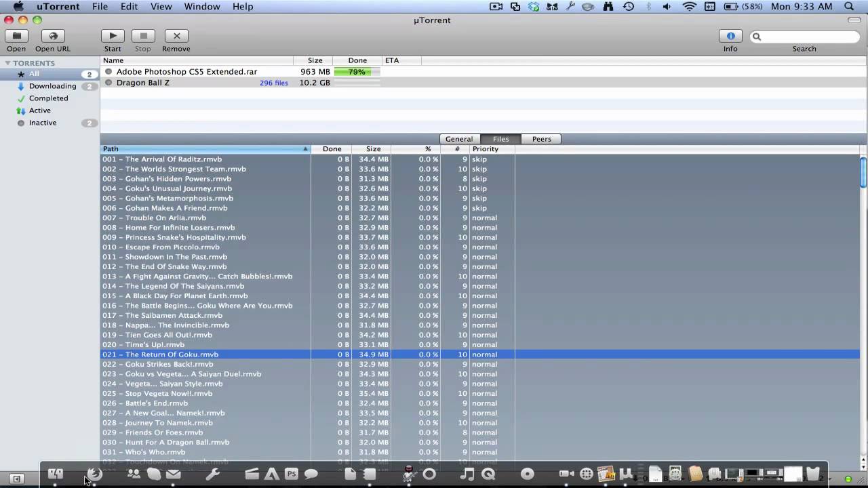This screenshot has height=488, width=868.
Task: Sort torrents by Name column header
Action: (197, 60)
